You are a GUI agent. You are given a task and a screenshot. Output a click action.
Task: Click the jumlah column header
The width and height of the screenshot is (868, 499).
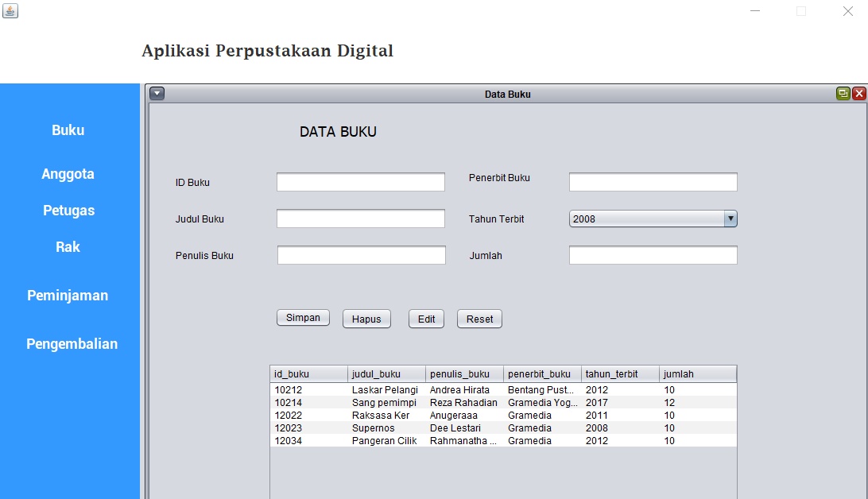pyautogui.click(x=698, y=374)
